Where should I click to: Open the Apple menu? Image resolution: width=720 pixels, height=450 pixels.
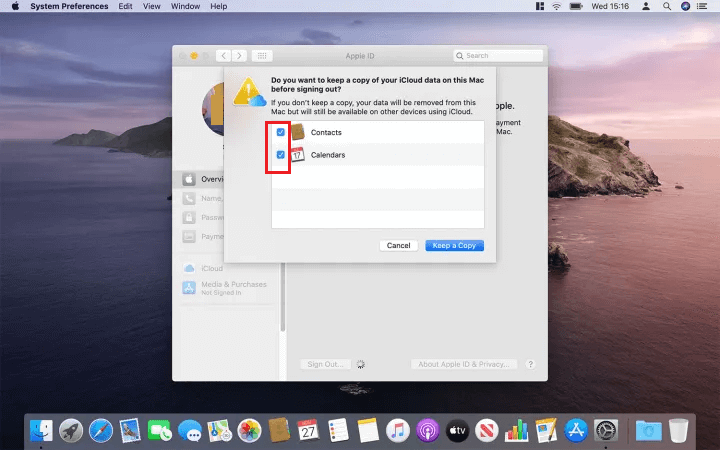coord(15,6)
